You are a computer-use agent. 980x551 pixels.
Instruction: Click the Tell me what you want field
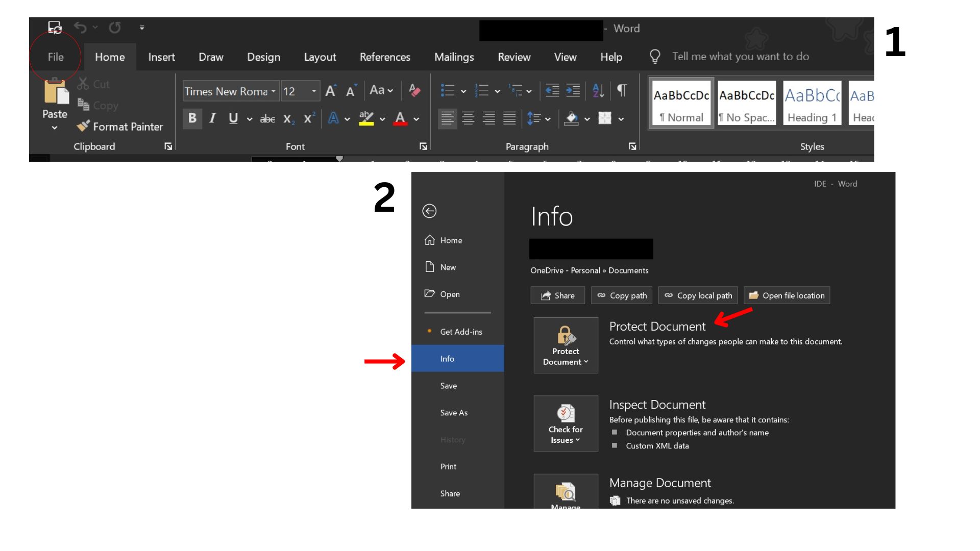[740, 57]
